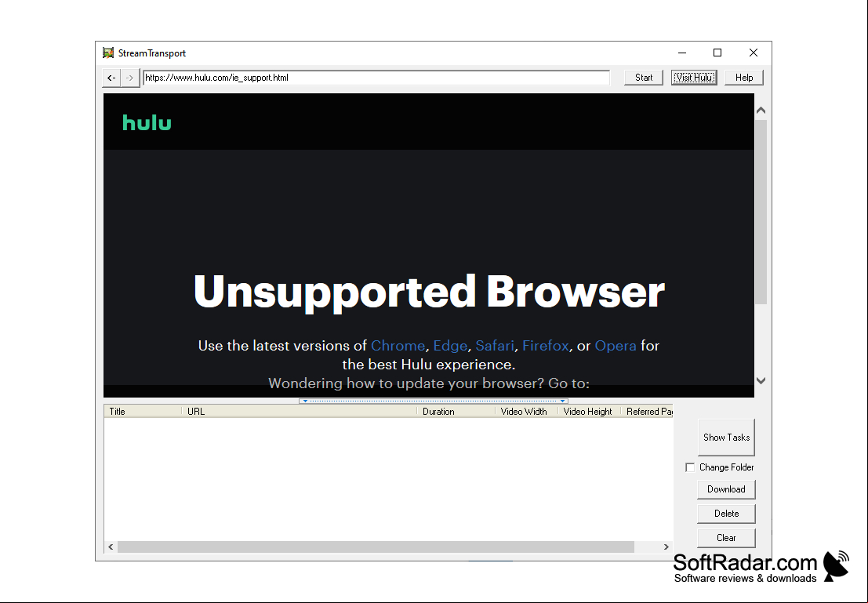The image size is (868, 603).
Task: Sort list by Title column
Action: click(143, 412)
